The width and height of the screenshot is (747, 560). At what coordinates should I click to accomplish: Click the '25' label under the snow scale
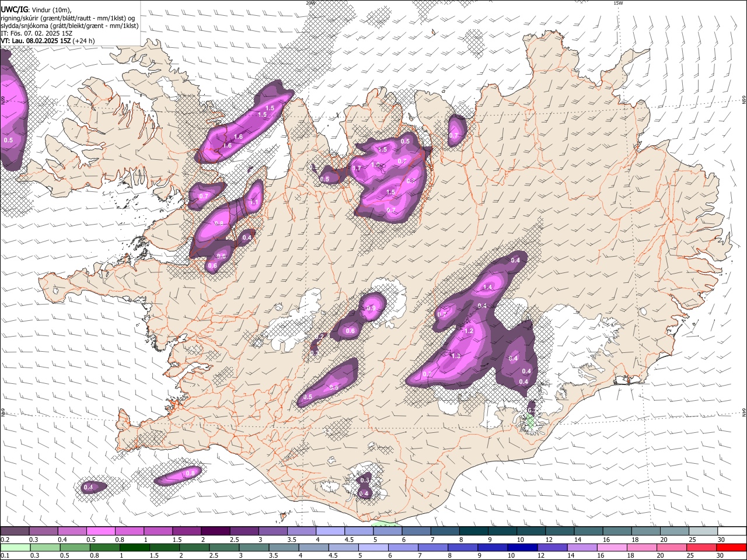[692, 540]
